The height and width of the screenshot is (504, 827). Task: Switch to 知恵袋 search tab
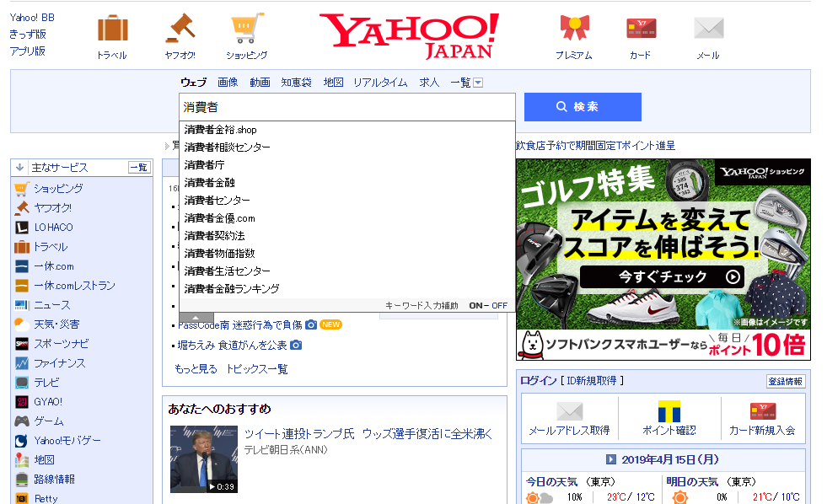[297, 83]
